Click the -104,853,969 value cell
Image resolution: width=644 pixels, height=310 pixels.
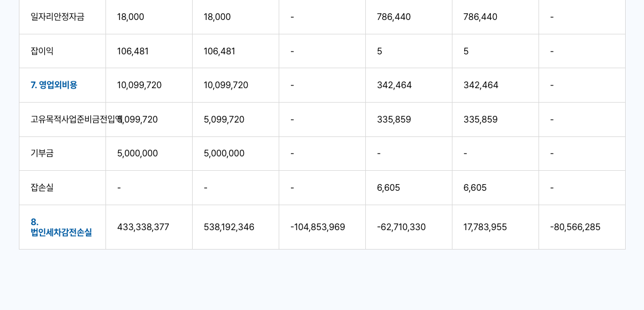(x=318, y=227)
